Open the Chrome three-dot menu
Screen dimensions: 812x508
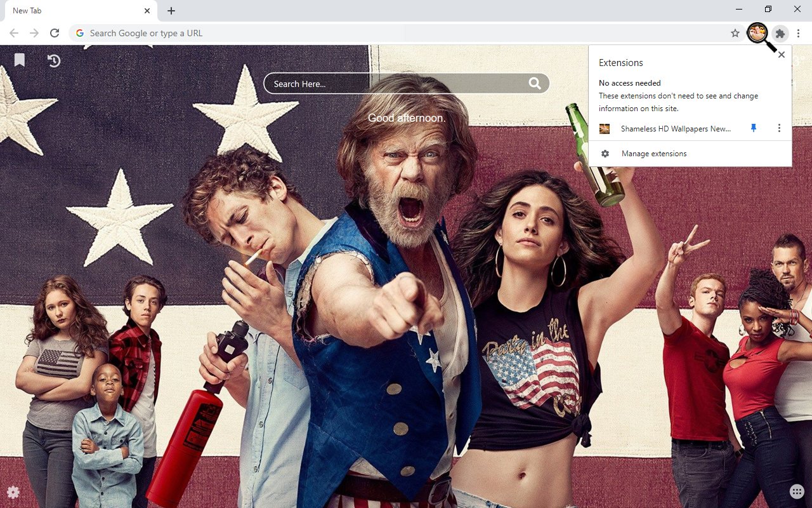pyautogui.click(x=799, y=33)
